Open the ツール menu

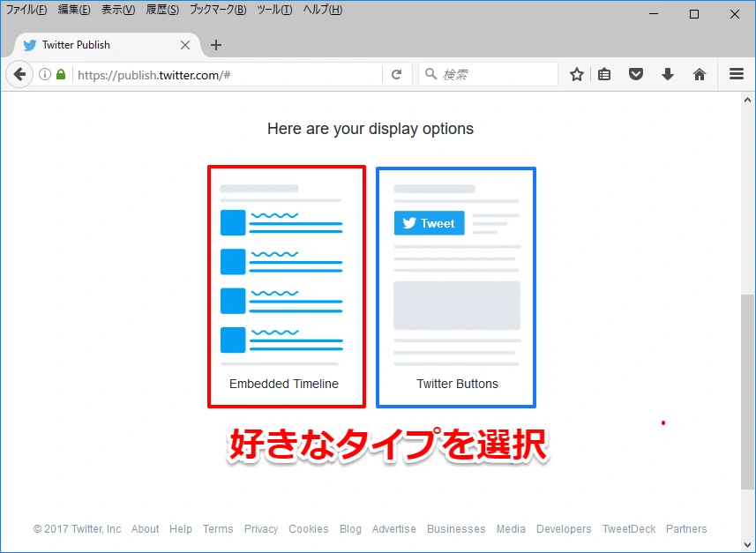tap(274, 10)
